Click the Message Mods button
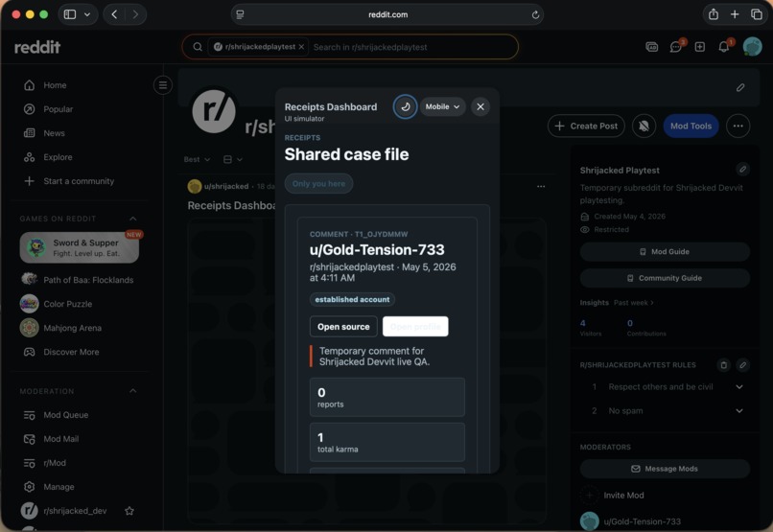 [665, 469]
